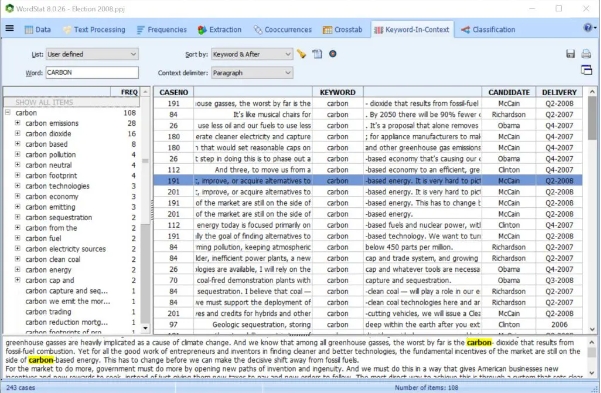Click the Word input field containing CARBON
This screenshot has height=393, width=601.
coord(92,72)
